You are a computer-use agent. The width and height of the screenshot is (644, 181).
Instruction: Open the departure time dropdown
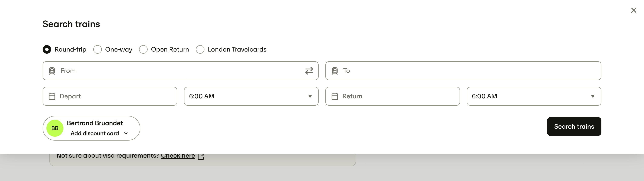251,96
